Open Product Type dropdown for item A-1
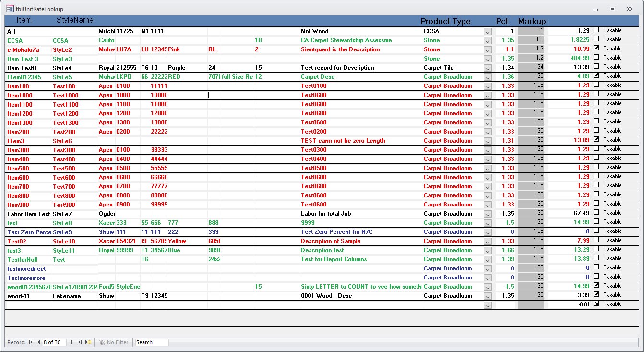644x352 pixels. point(488,31)
